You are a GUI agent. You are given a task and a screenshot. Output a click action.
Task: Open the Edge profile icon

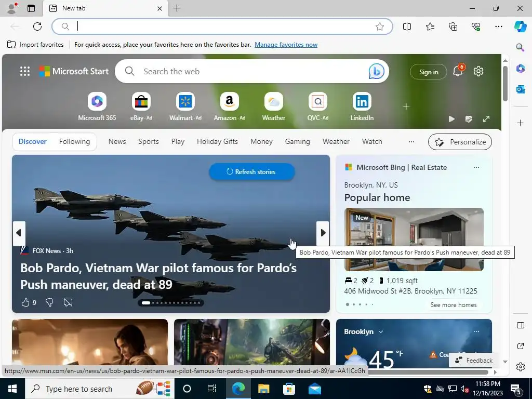(x=11, y=8)
